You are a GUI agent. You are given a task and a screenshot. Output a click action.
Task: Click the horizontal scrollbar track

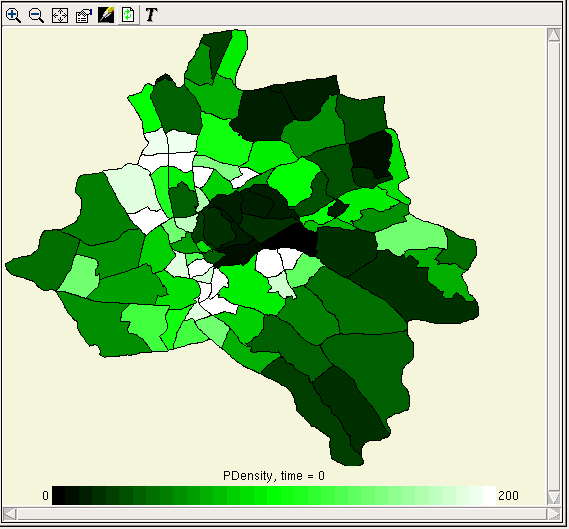click(x=282, y=514)
